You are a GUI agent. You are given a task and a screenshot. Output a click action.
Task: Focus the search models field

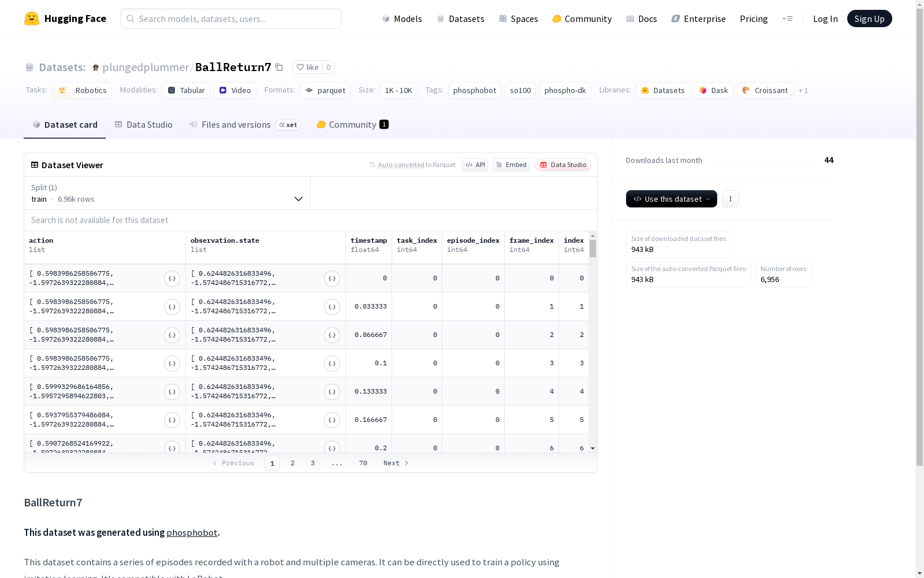(231, 18)
